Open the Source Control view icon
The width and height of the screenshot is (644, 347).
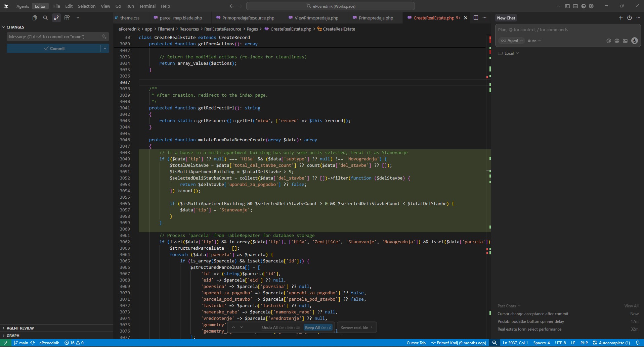point(56,18)
